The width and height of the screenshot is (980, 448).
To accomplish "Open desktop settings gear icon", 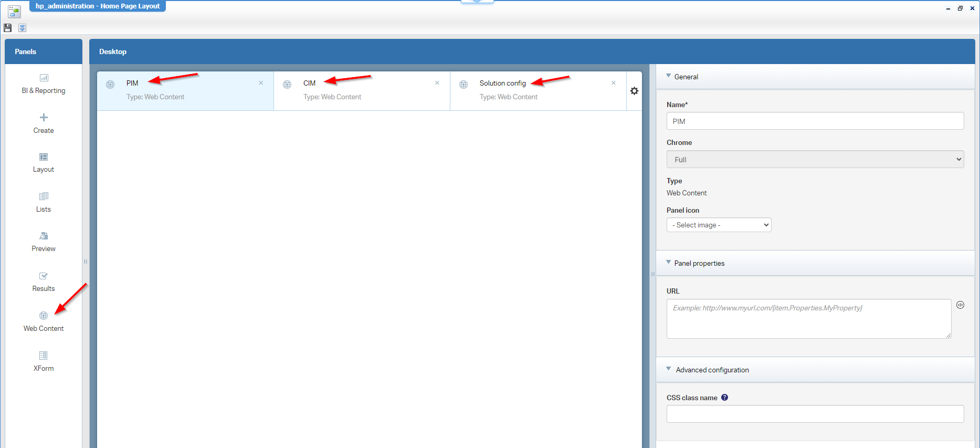I will (634, 91).
